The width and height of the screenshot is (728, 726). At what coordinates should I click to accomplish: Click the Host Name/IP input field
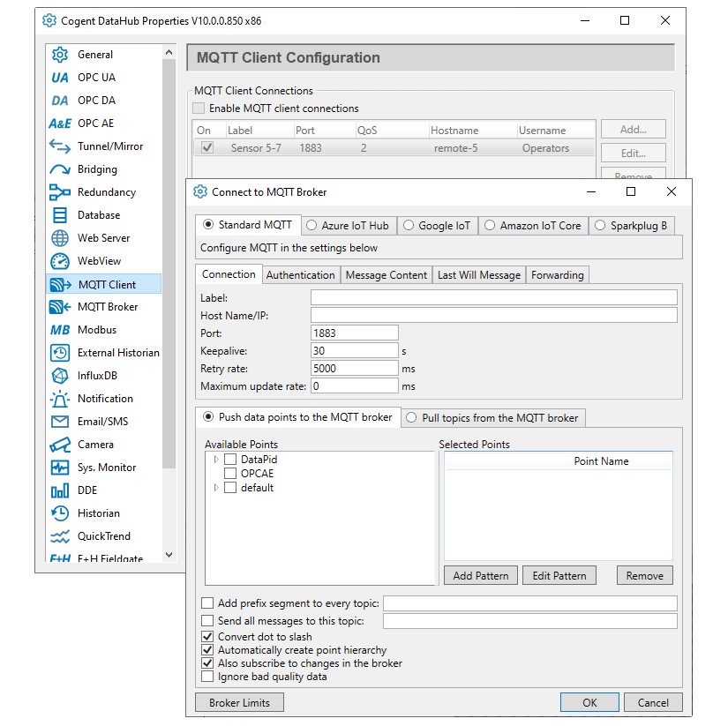tap(494, 315)
